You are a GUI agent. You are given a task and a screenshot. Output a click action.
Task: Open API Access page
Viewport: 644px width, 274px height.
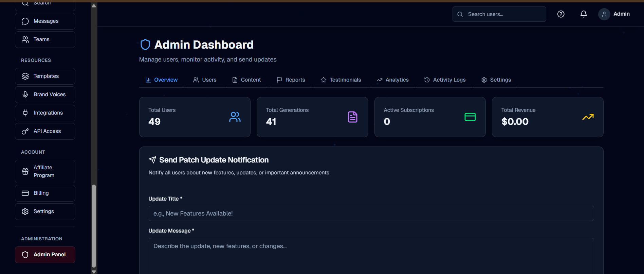[45, 131]
